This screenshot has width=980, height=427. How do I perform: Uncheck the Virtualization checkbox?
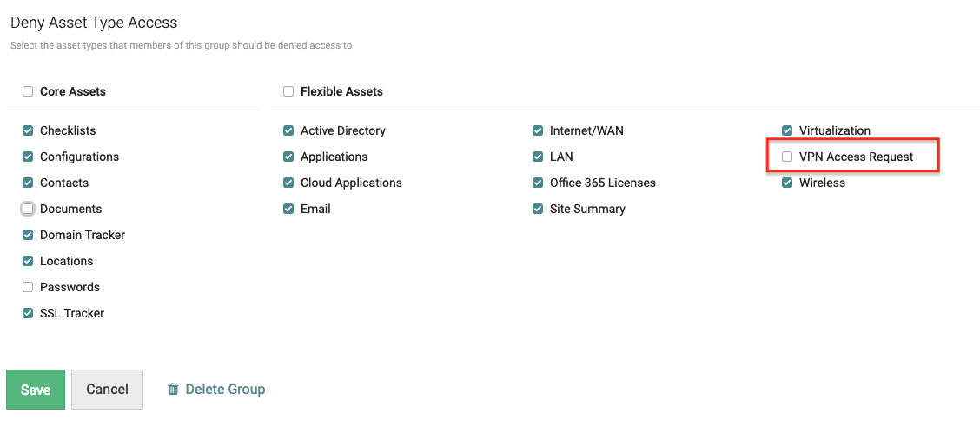[x=787, y=130]
